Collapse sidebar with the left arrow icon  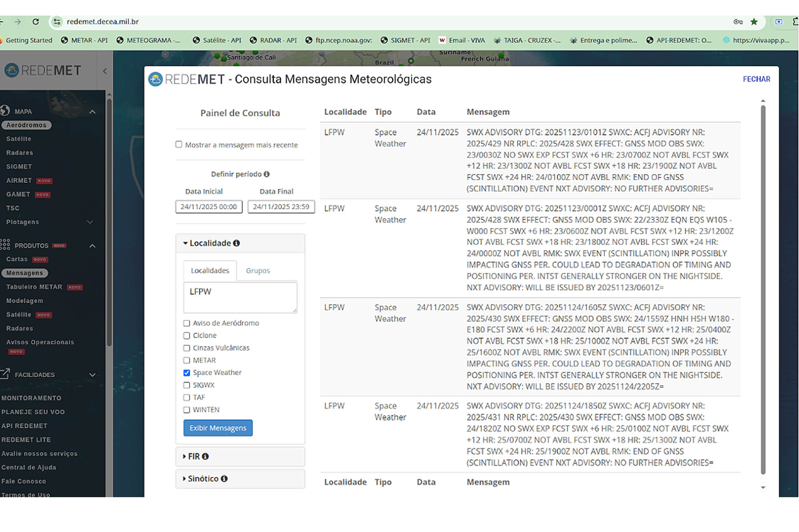pos(105,71)
